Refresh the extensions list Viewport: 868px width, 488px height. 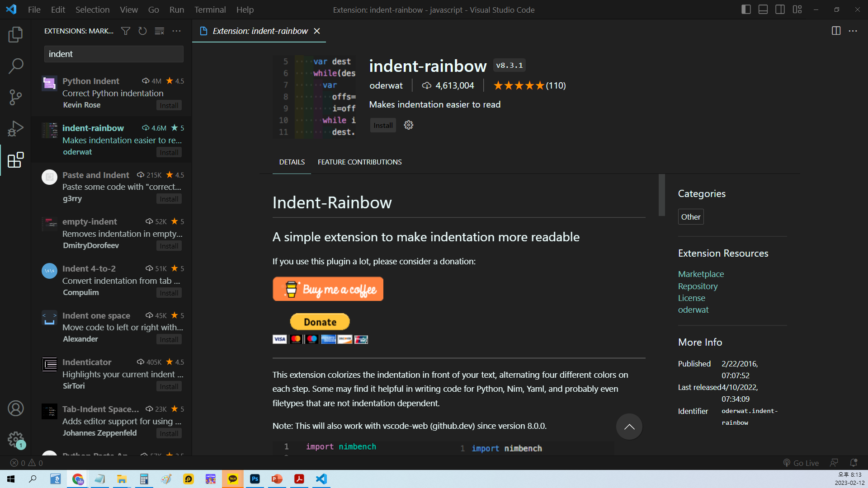pyautogui.click(x=142, y=31)
